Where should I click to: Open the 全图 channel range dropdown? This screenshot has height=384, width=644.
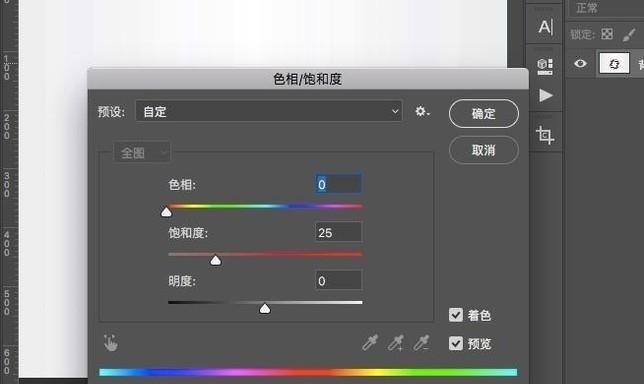pyautogui.click(x=142, y=153)
